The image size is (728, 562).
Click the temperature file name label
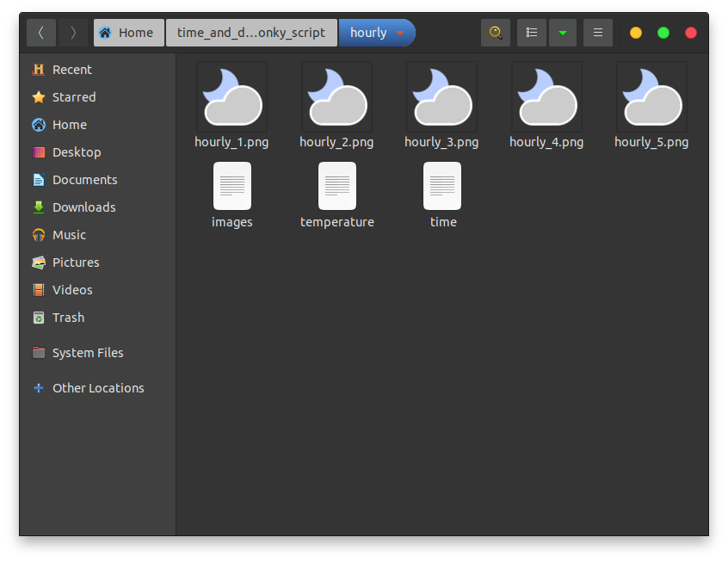(337, 223)
